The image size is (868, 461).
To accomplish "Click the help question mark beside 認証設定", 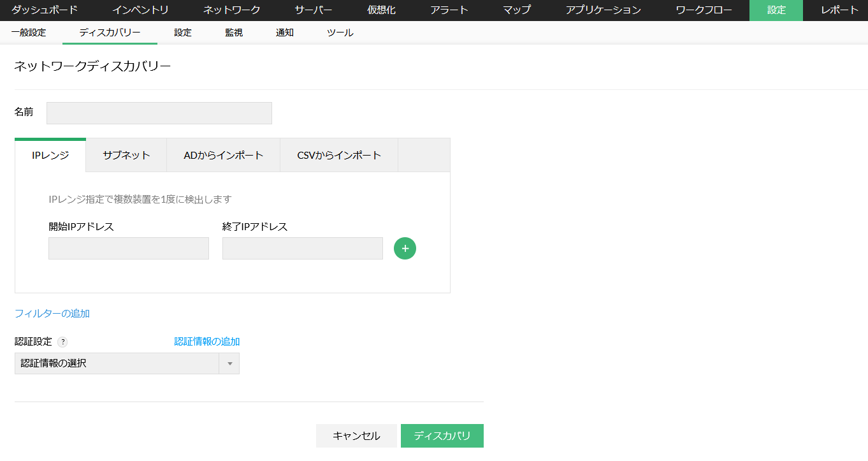I will coord(62,342).
